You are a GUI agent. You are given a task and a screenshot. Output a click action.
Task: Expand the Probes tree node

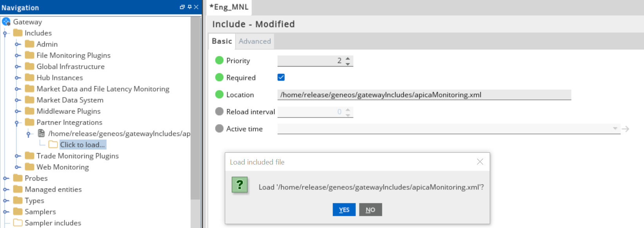coord(6,178)
